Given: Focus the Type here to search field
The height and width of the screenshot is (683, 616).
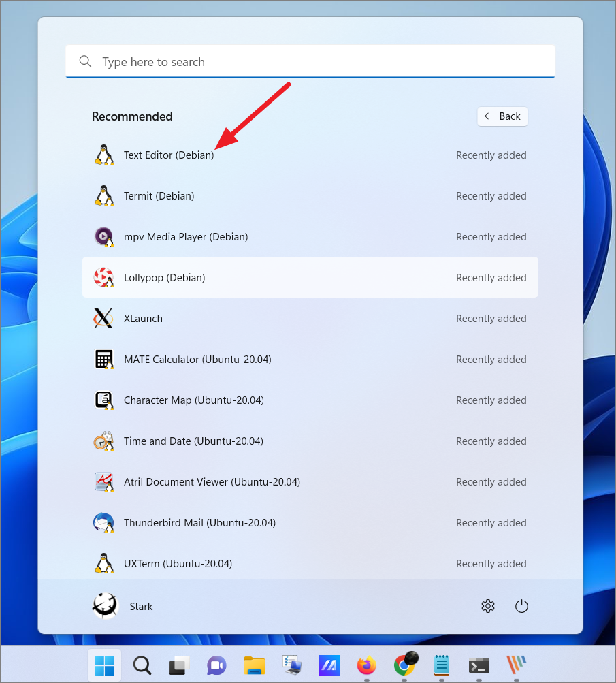Looking at the screenshot, I should point(310,61).
